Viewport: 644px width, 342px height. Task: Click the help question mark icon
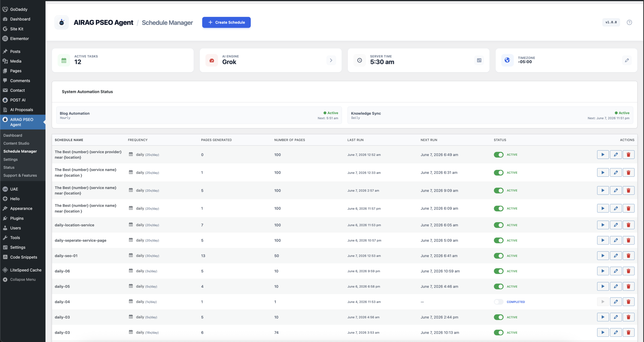[629, 22]
